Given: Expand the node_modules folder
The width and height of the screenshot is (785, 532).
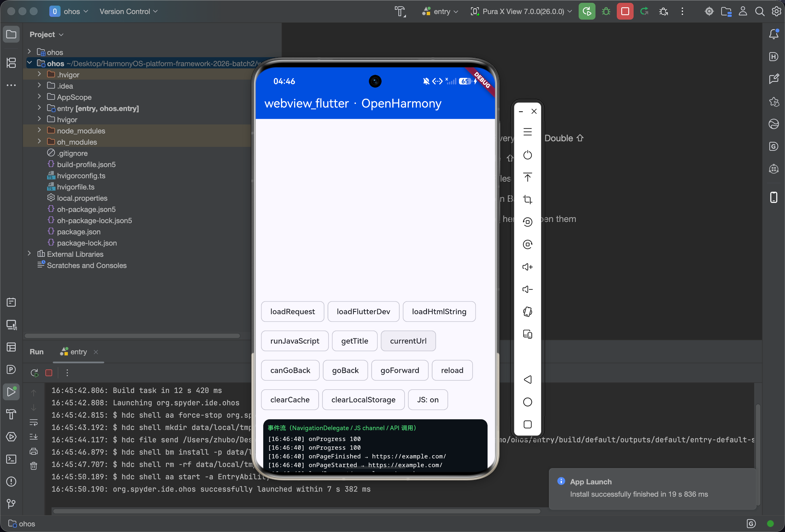Looking at the screenshot, I should (39, 130).
